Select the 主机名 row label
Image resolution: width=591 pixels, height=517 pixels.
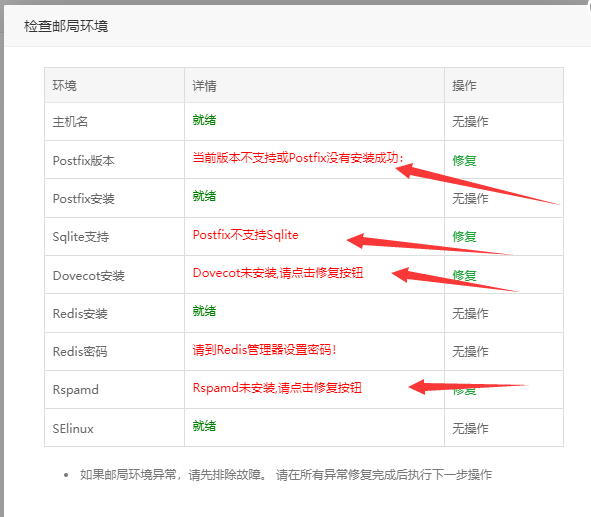pyautogui.click(x=70, y=122)
